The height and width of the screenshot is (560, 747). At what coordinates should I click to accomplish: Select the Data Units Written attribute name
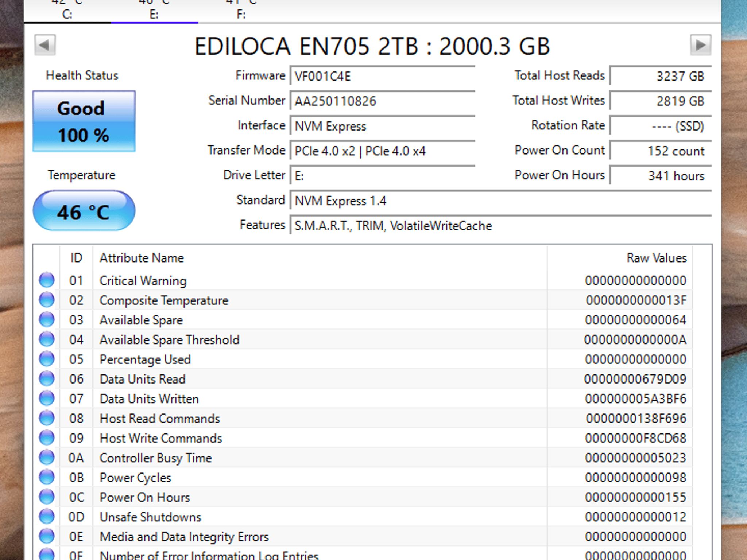click(149, 399)
